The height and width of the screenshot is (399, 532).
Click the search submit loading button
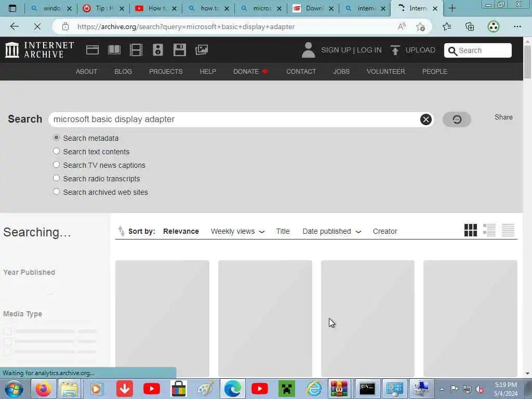click(x=457, y=119)
